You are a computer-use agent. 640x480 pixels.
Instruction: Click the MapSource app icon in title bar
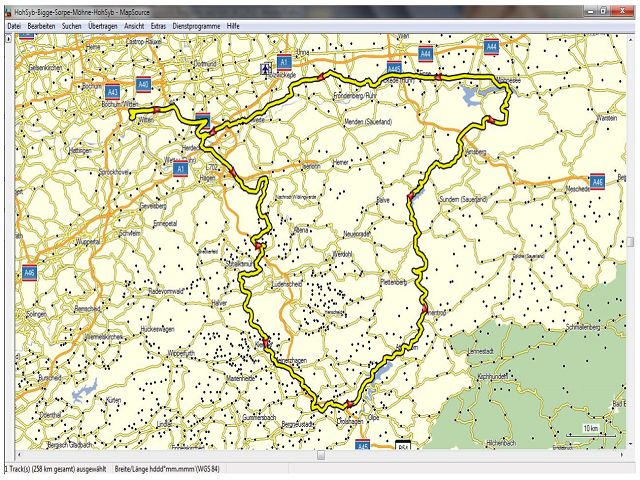coord(8,12)
